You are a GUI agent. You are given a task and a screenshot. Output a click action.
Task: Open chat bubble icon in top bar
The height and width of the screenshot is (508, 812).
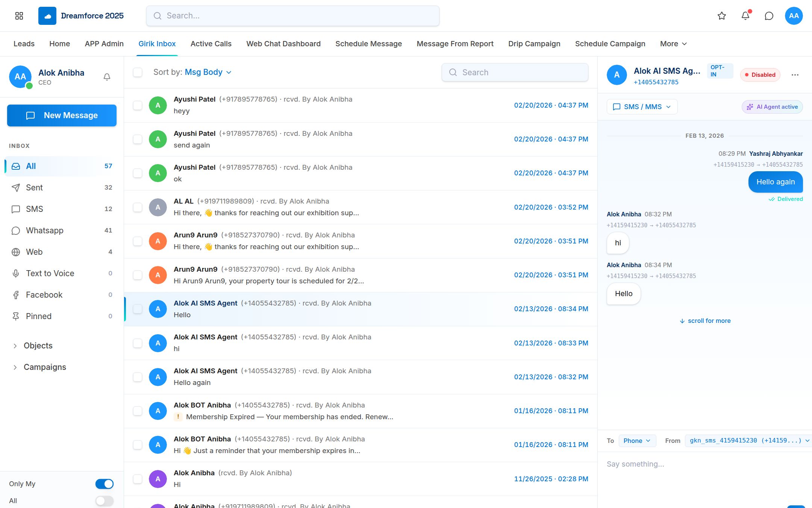[769, 16]
